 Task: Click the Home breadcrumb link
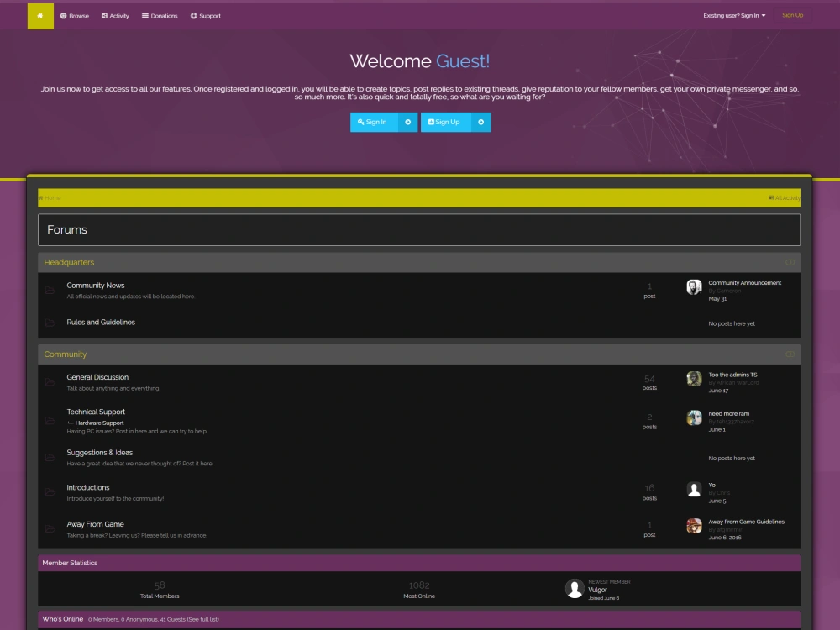(50, 197)
